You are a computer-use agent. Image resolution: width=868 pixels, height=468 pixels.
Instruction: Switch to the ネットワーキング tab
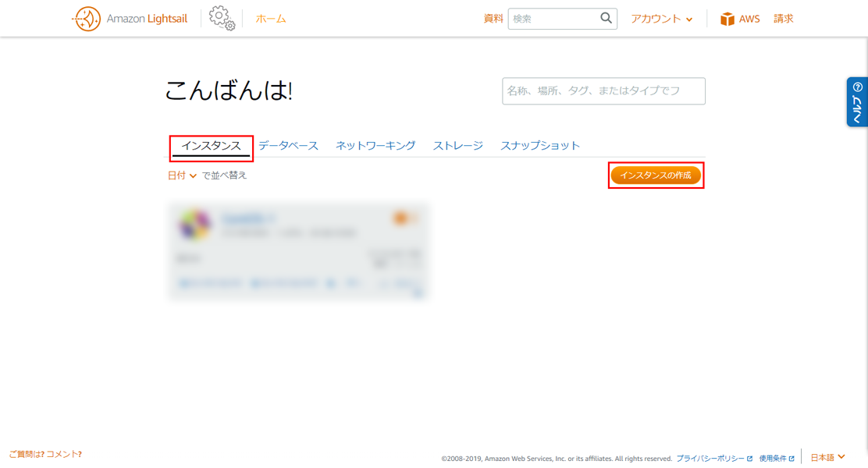coord(375,146)
